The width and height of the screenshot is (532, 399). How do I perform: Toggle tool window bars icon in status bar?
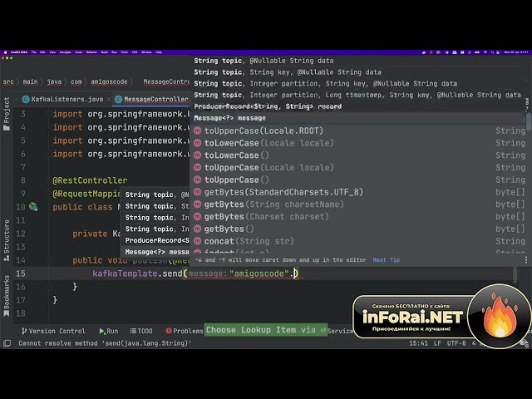7,343
